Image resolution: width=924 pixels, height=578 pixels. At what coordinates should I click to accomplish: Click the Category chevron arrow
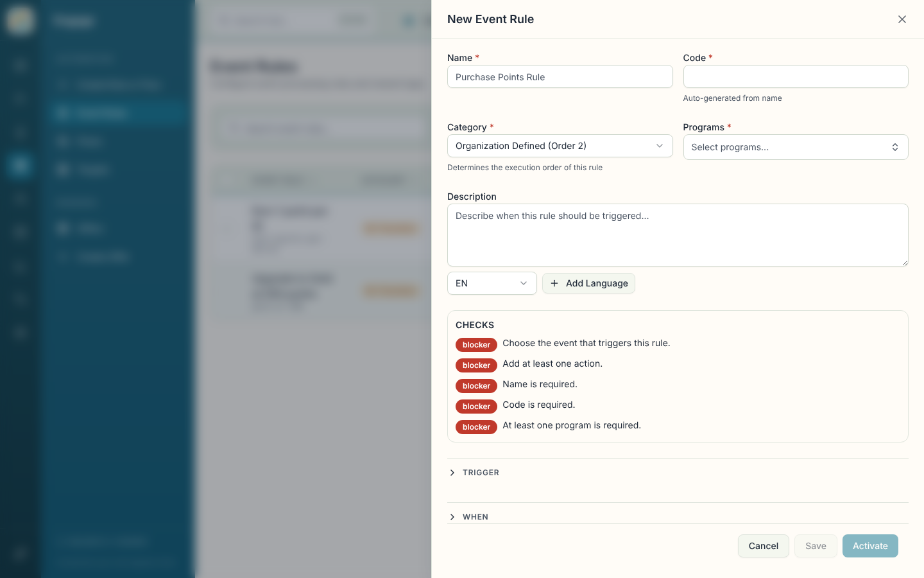pos(659,146)
